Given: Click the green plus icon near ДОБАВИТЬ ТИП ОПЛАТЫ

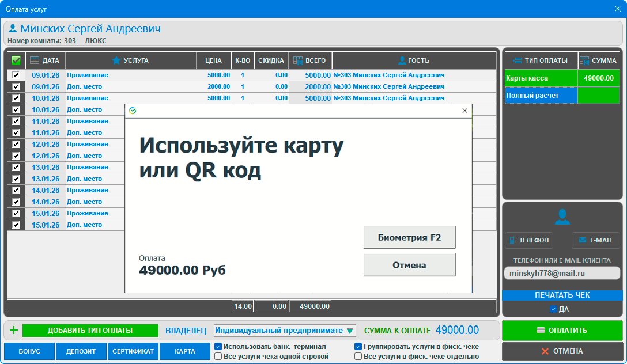Looking at the screenshot, I should [x=14, y=330].
